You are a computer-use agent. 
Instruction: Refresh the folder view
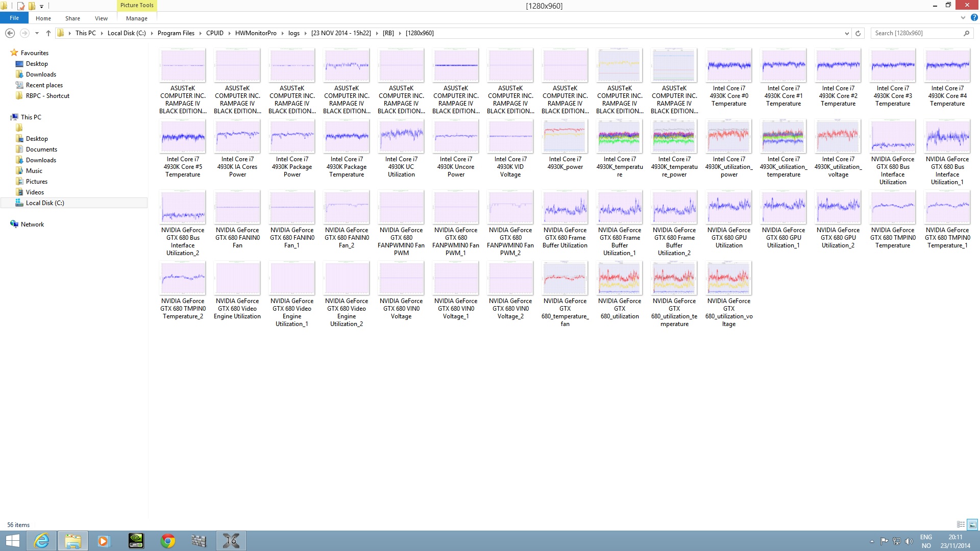pos(858,33)
